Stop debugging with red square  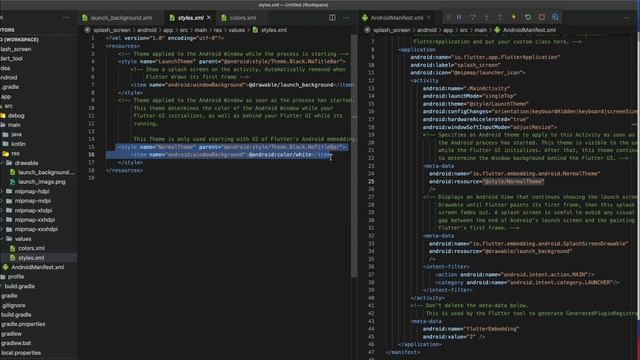coord(542,17)
